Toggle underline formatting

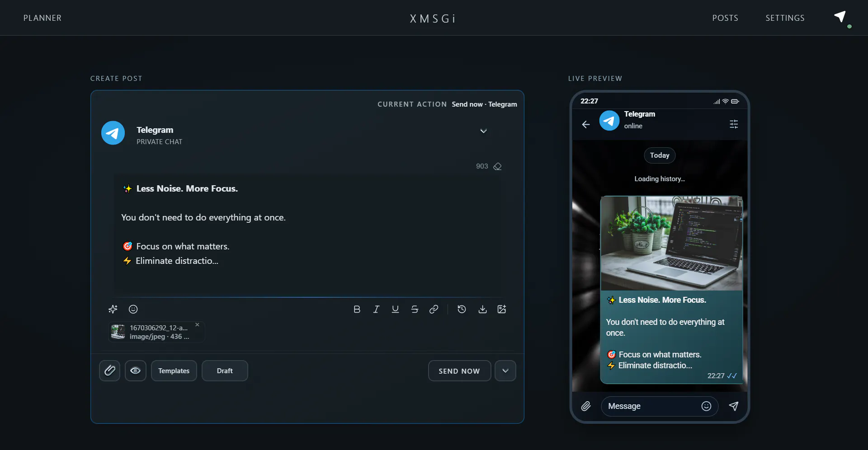tap(395, 309)
